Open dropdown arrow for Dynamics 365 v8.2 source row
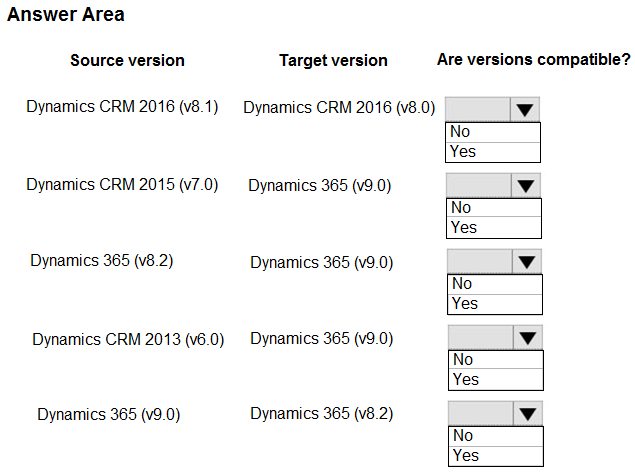The image size is (635, 473). coord(526,262)
